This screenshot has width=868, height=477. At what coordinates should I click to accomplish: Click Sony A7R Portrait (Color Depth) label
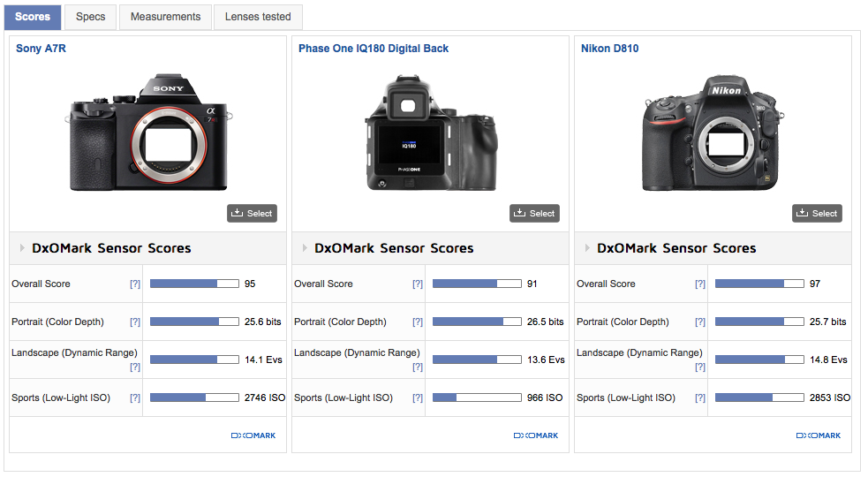[x=57, y=322]
